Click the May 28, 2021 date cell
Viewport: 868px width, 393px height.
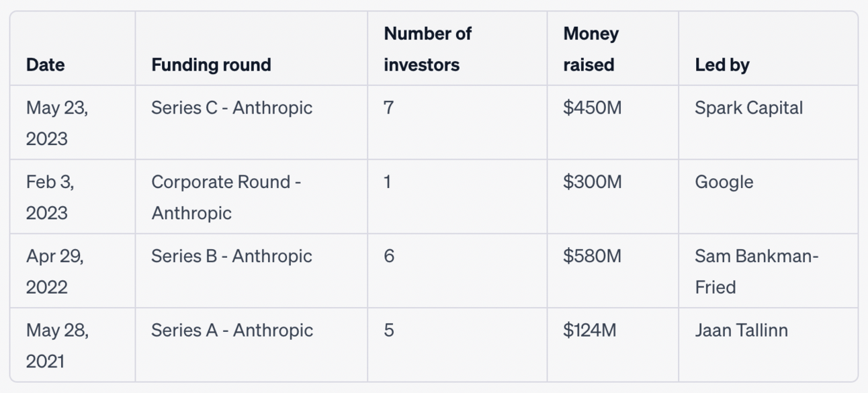[57, 345]
